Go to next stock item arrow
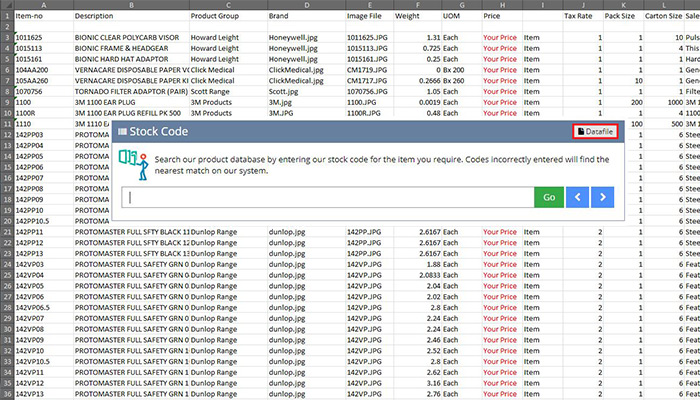Image resolution: width=700 pixels, height=400 pixels. 602,197
